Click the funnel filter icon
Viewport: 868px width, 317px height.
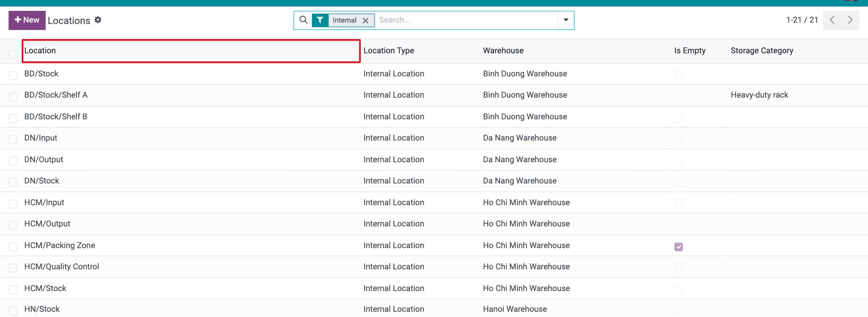(x=320, y=20)
